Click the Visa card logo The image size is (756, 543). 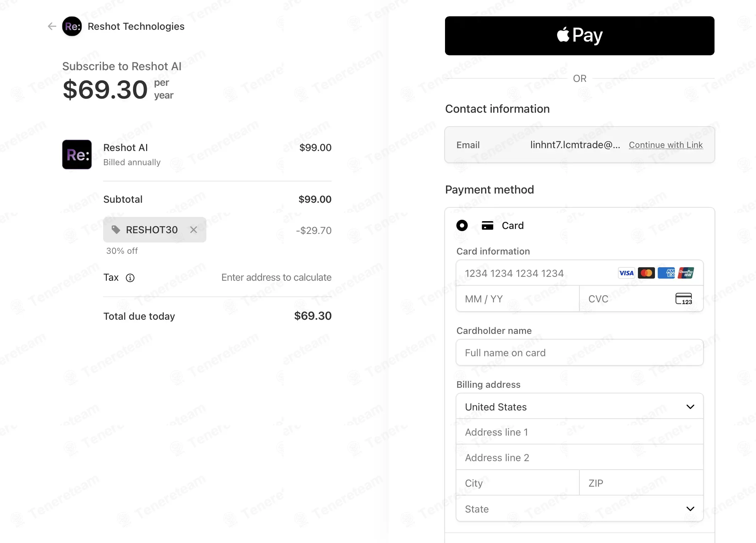(x=626, y=273)
